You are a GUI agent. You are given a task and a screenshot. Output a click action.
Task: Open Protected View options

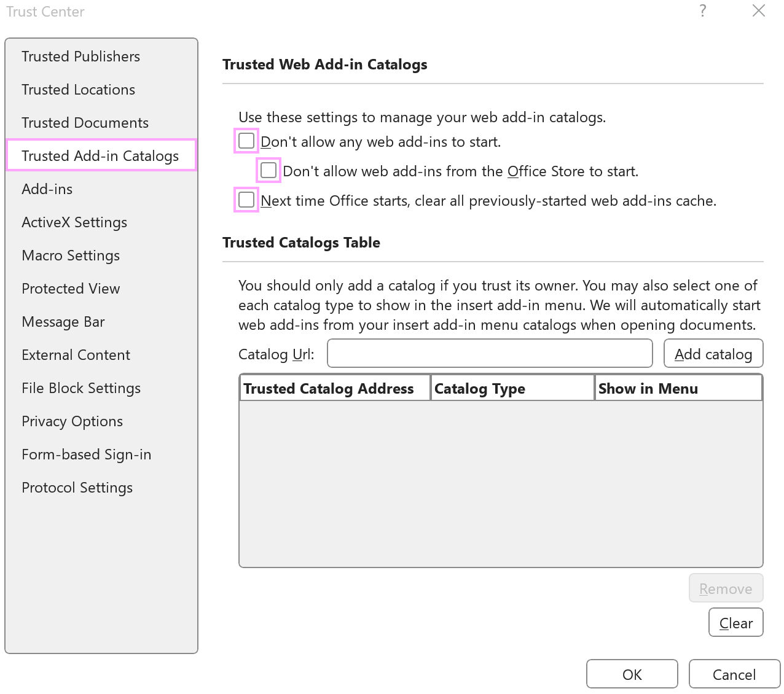pyautogui.click(x=71, y=289)
